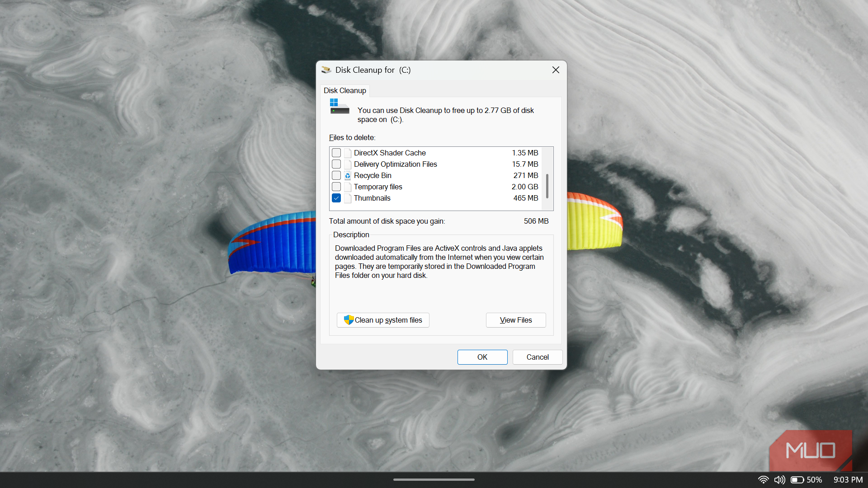Image resolution: width=868 pixels, height=488 pixels.
Task: Open the volume speaker tray icon
Action: [779, 480]
